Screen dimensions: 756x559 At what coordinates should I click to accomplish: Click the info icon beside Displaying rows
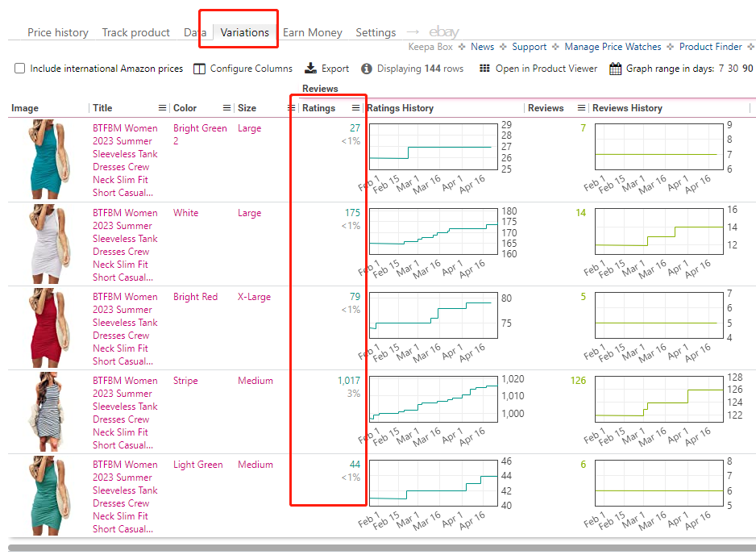coord(367,69)
